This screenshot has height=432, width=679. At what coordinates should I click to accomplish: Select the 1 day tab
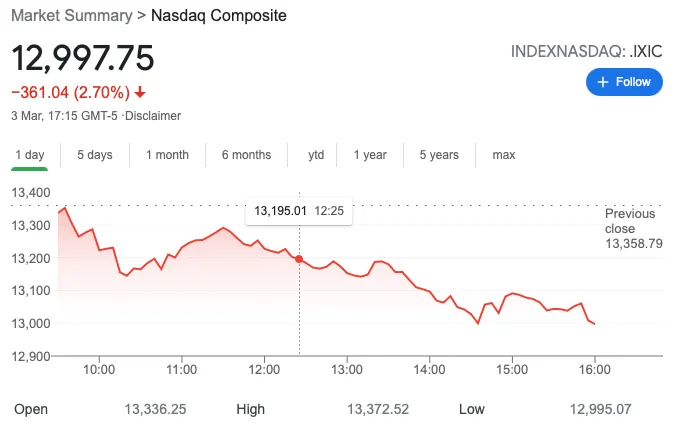pos(29,155)
